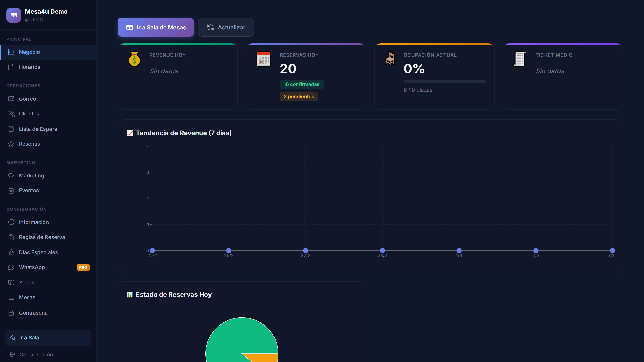Viewport: 644px width, 362px height.
Task: Click the 0% occupancy value
Action: 414,69
